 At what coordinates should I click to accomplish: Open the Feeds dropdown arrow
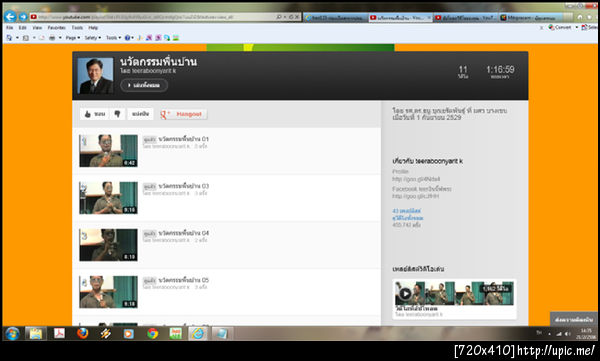(x=34, y=38)
